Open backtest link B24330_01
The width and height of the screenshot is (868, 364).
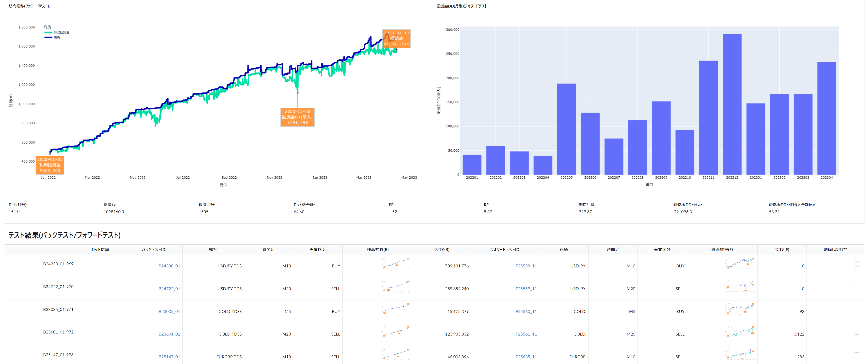point(169,266)
